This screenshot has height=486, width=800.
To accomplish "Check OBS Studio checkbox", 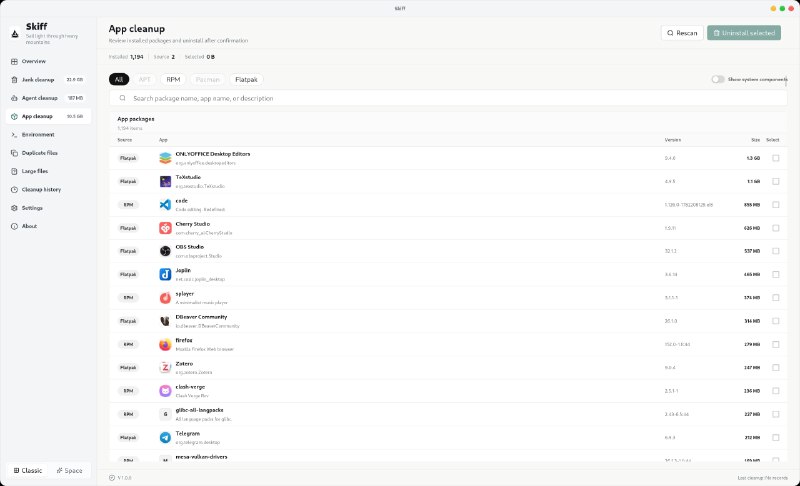I will point(776,251).
